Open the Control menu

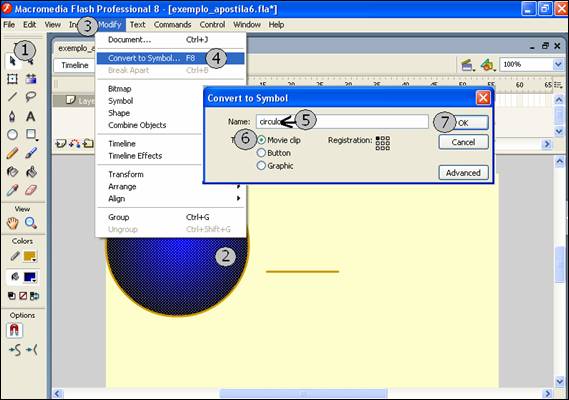point(212,25)
